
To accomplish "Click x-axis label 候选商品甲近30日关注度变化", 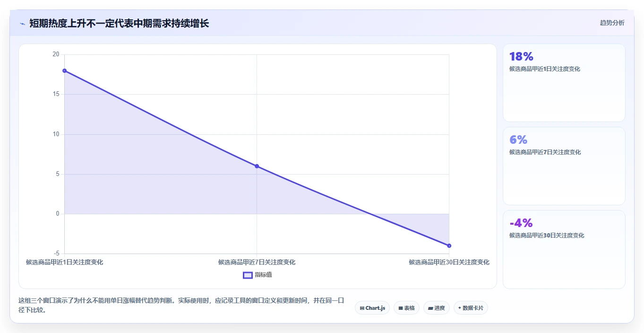I will [449, 262].
